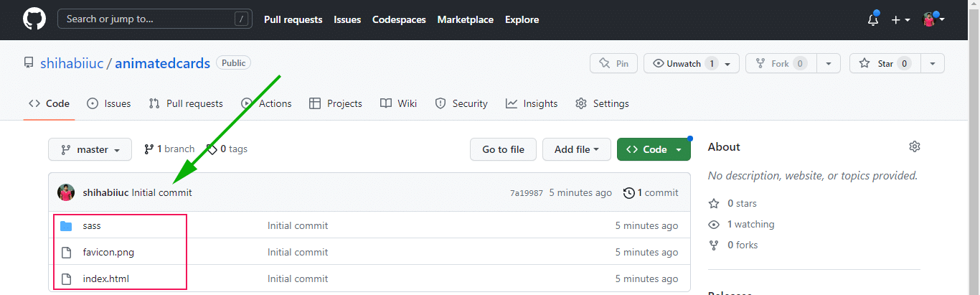Image resolution: width=980 pixels, height=295 pixels.
Task: Open the green Code clone dropdown
Action: (654, 149)
